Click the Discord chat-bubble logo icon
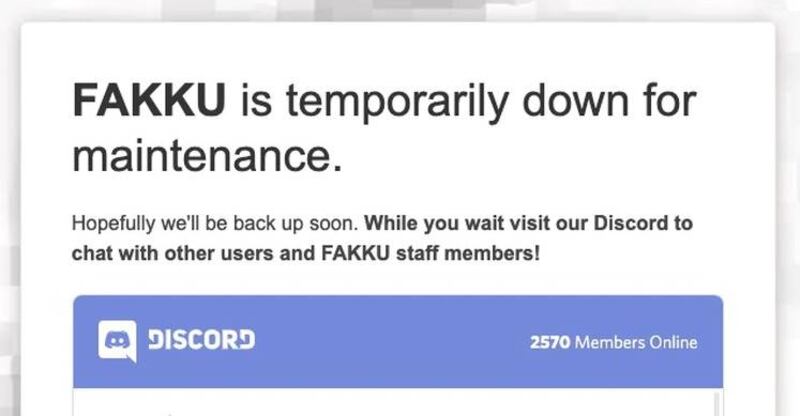This screenshot has width=800, height=416. coord(117,341)
